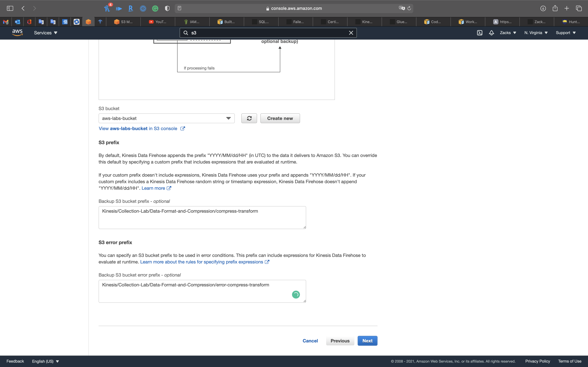
Task: Click the S3 bucket refresh icon button
Action: [x=249, y=118]
